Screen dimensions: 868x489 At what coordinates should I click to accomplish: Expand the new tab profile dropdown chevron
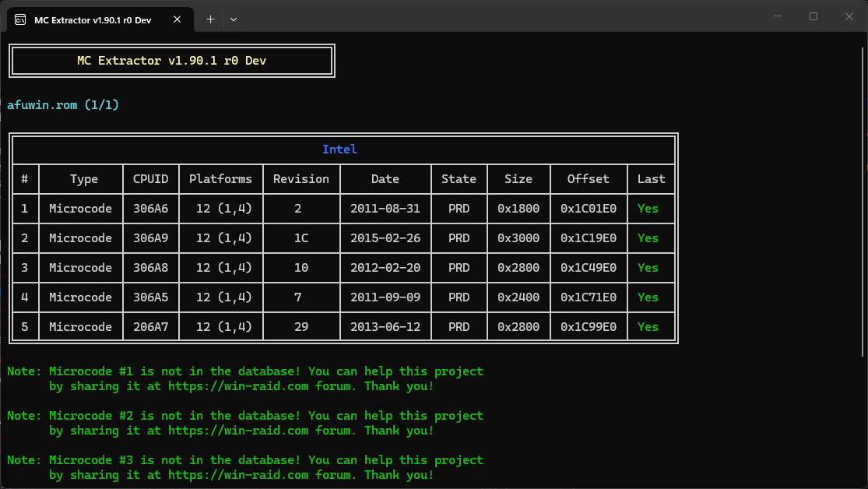[x=234, y=19]
